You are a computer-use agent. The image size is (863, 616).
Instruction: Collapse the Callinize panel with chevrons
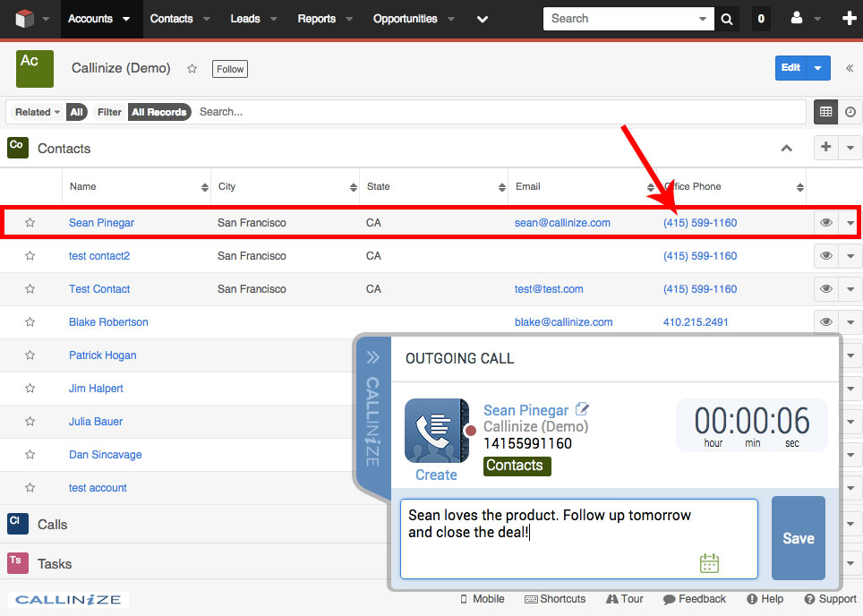pos(372,357)
